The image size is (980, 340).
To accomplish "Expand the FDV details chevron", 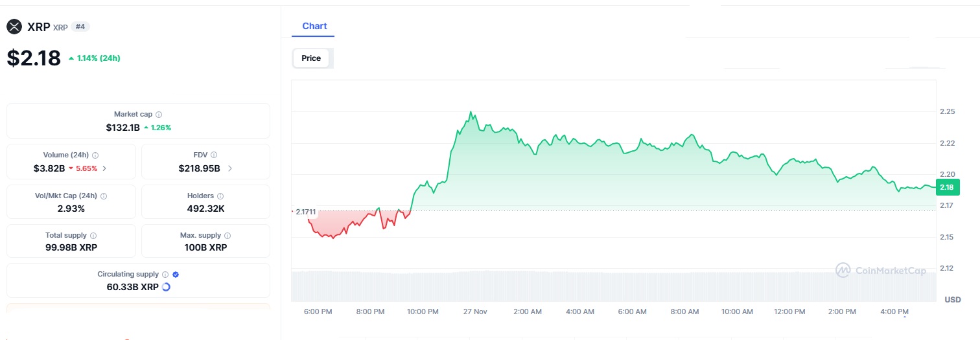I will [229, 168].
